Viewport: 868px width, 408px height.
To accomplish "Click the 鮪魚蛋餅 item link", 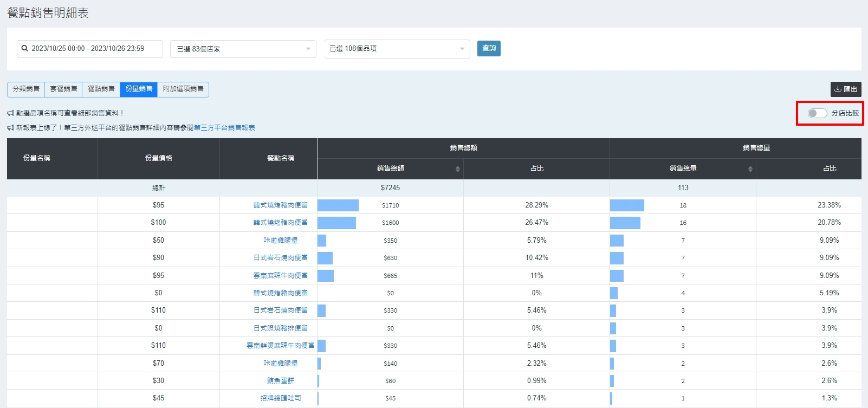I will click(x=280, y=381).
